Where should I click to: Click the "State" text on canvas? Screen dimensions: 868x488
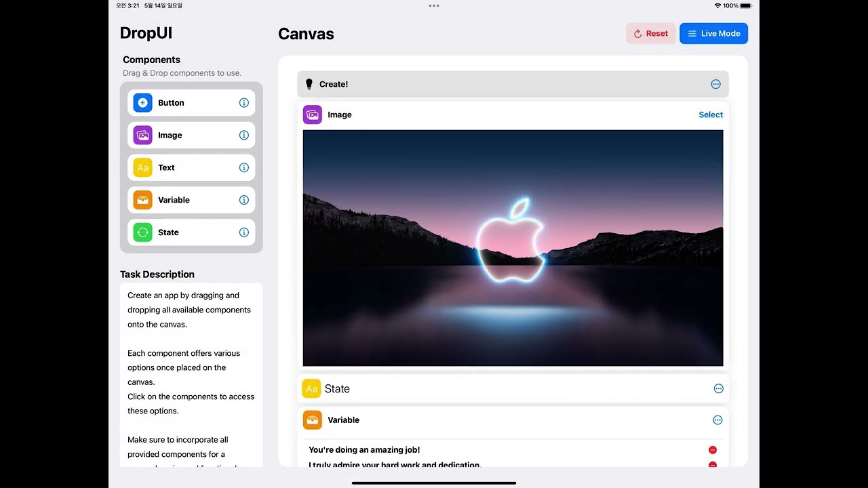[337, 388]
